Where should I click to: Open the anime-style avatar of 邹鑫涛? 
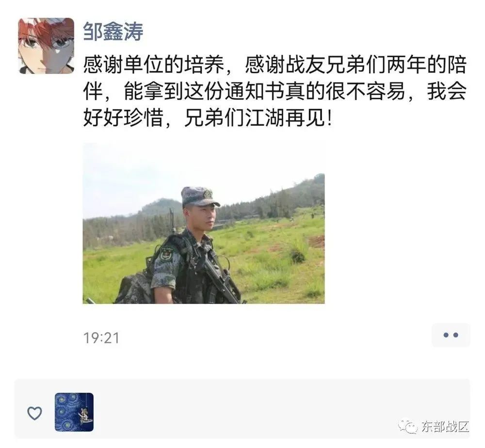point(47,46)
